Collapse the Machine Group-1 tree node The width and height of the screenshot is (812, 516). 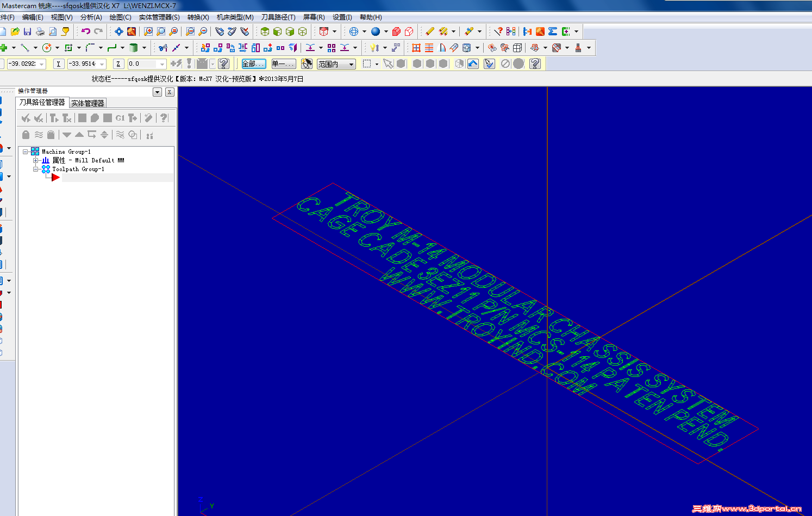click(25, 152)
